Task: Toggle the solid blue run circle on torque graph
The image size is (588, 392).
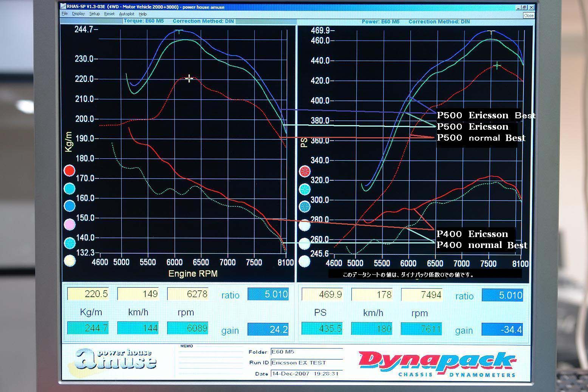Action: point(70,206)
